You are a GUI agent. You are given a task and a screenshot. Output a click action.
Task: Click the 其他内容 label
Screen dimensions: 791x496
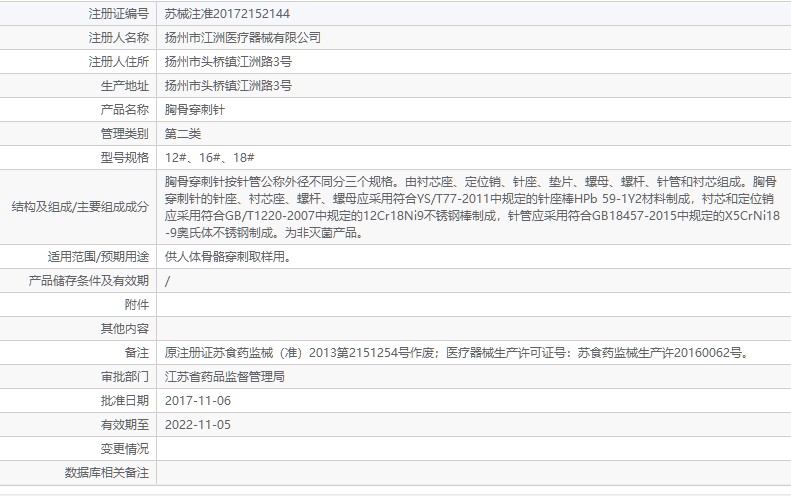coord(125,329)
